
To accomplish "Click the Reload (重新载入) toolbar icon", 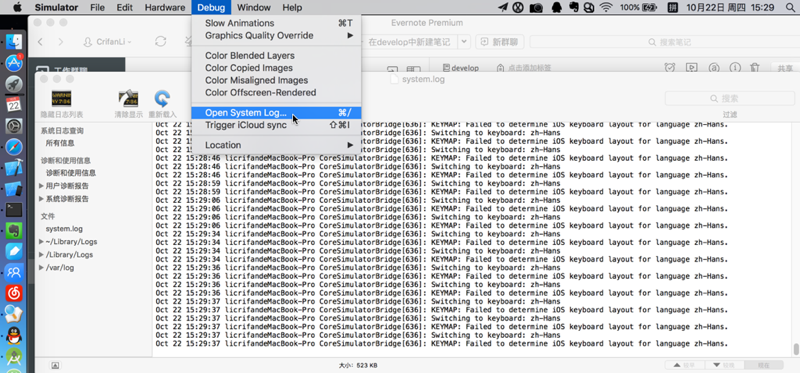I will (x=162, y=98).
